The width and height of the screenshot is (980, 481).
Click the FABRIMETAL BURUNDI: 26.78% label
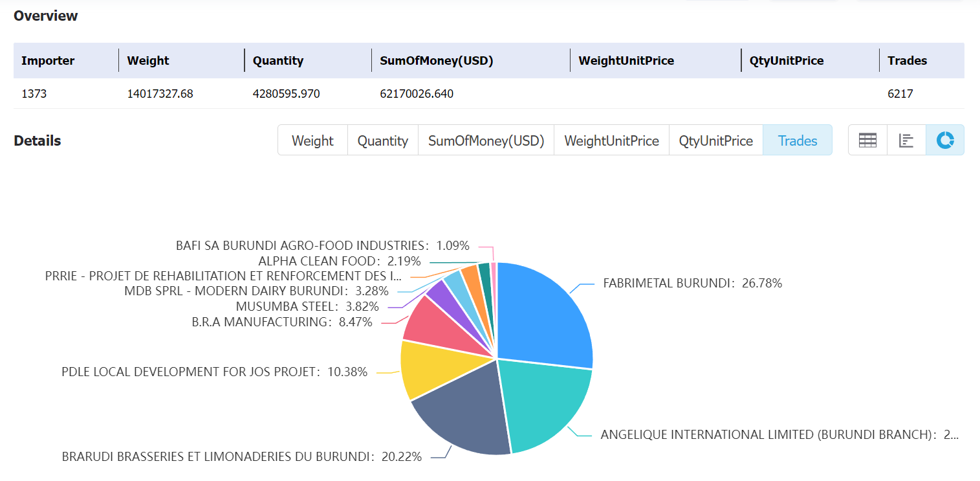point(693,283)
